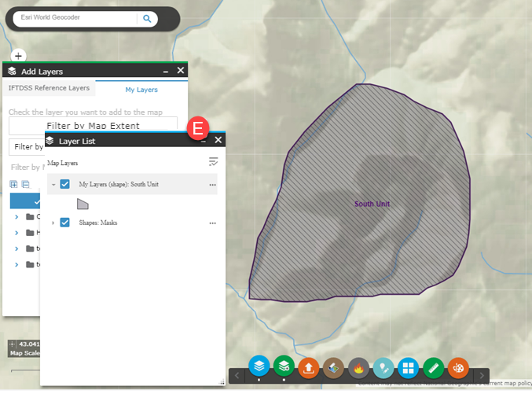The image size is (532, 394).
Task: Close the Add Layers panel
Action: coord(181,70)
